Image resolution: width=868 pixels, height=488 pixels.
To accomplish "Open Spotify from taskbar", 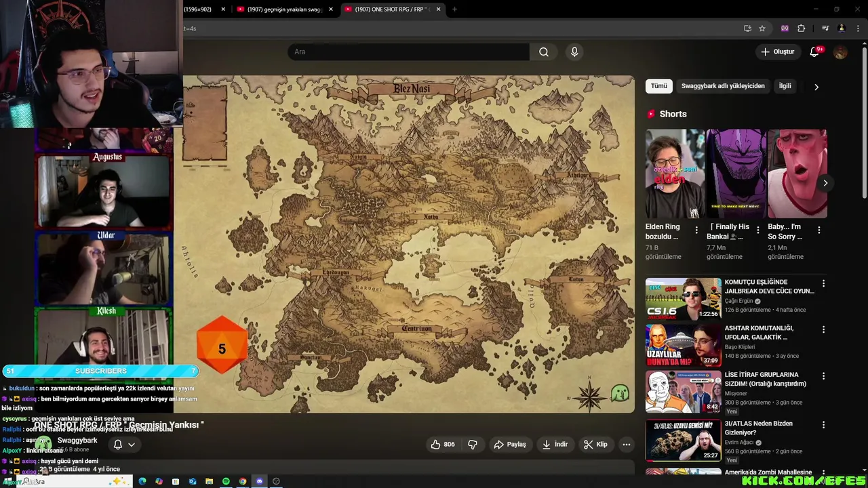I will (226, 481).
